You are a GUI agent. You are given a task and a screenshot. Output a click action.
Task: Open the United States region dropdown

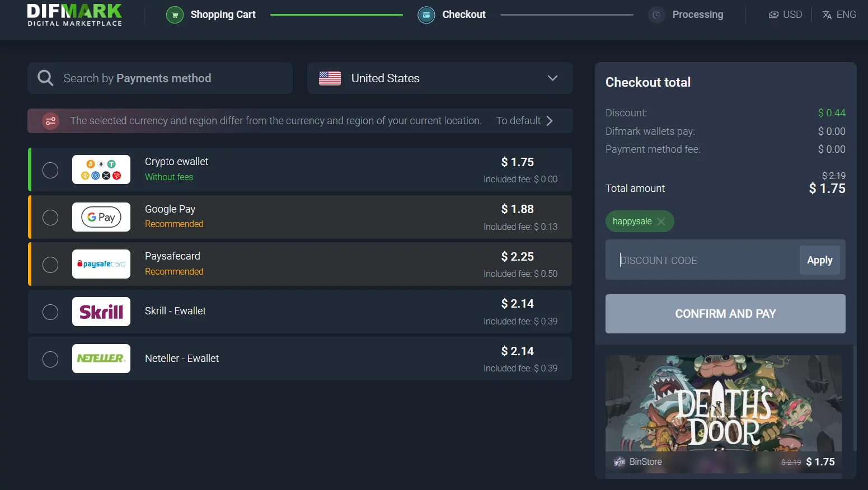click(x=439, y=78)
